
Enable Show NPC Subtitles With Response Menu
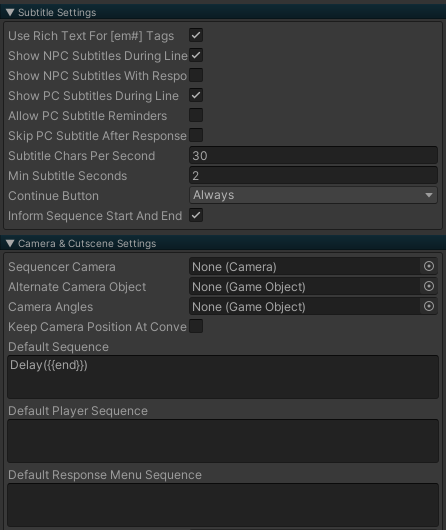pyautogui.click(x=196, y=75)
